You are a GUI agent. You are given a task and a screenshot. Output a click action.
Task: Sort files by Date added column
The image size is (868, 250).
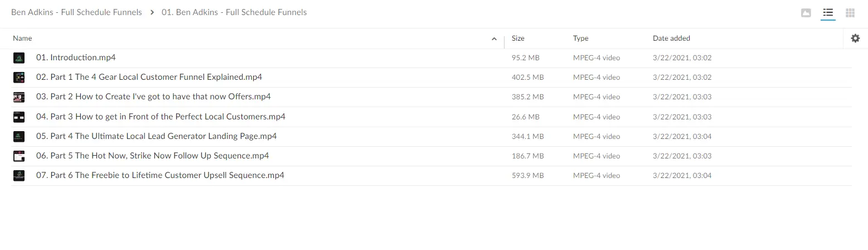pos(671,39)
